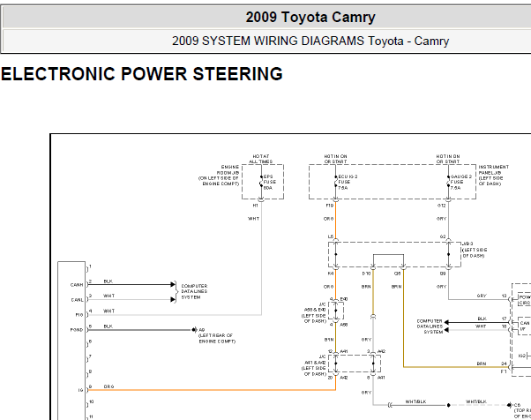Click the BRN label on pin 24 wire

coord(482,364)
